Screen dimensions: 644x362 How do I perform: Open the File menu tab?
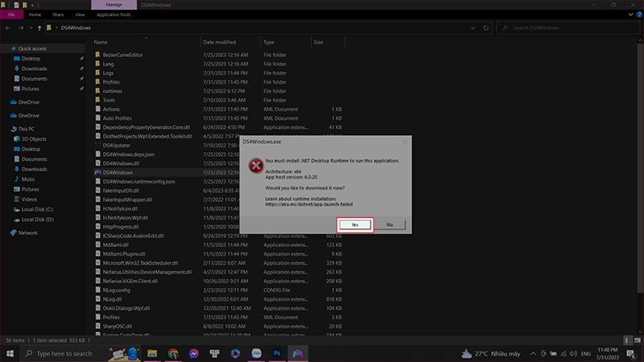11,14
